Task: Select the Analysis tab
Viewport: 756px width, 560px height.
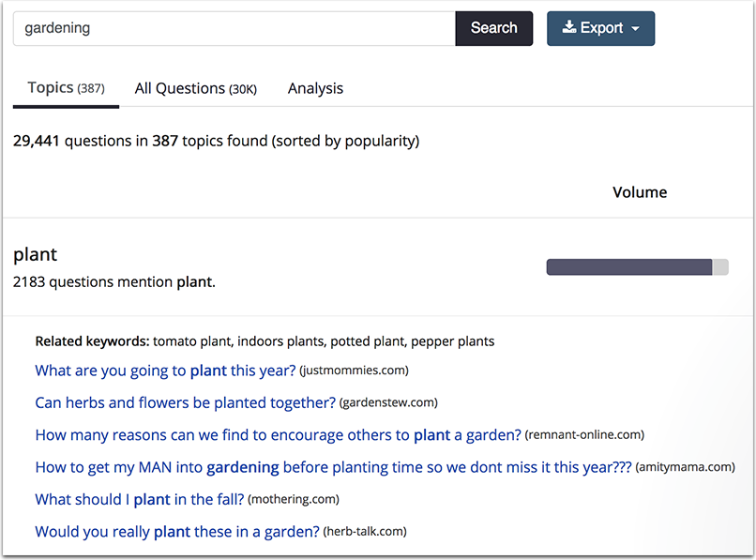Action: click(315, 88)
